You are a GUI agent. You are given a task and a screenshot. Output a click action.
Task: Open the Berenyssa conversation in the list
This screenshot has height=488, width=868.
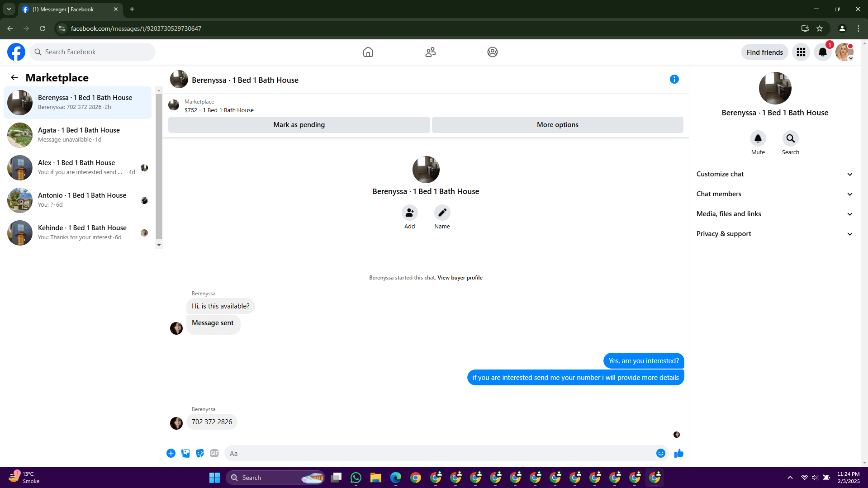point(77,103)
